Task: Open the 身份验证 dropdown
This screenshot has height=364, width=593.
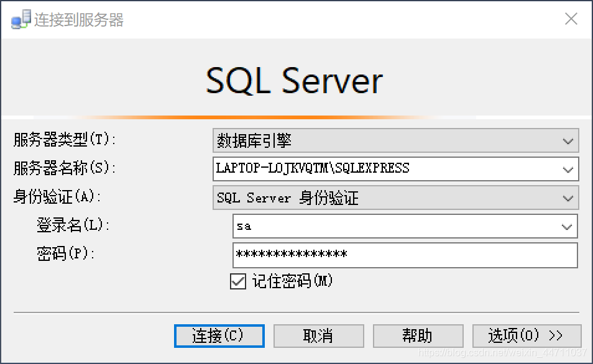Action: [395, 198]
